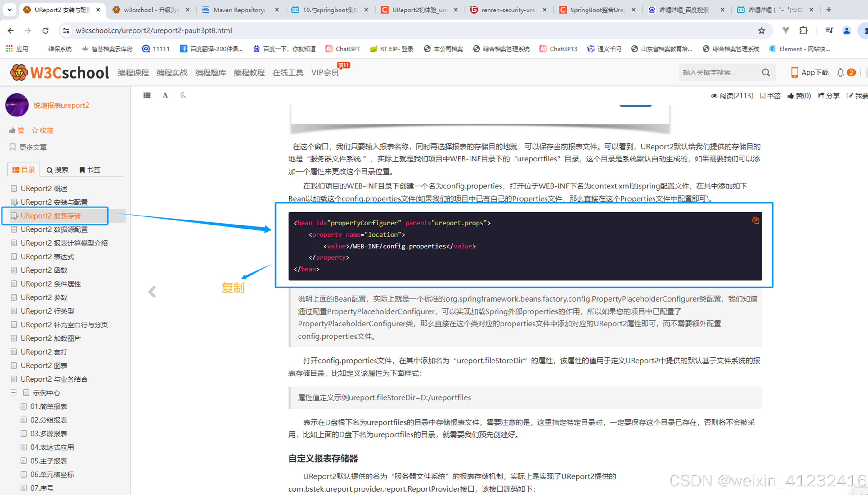Collapse the 示例中心 tree node

(14, 393)
